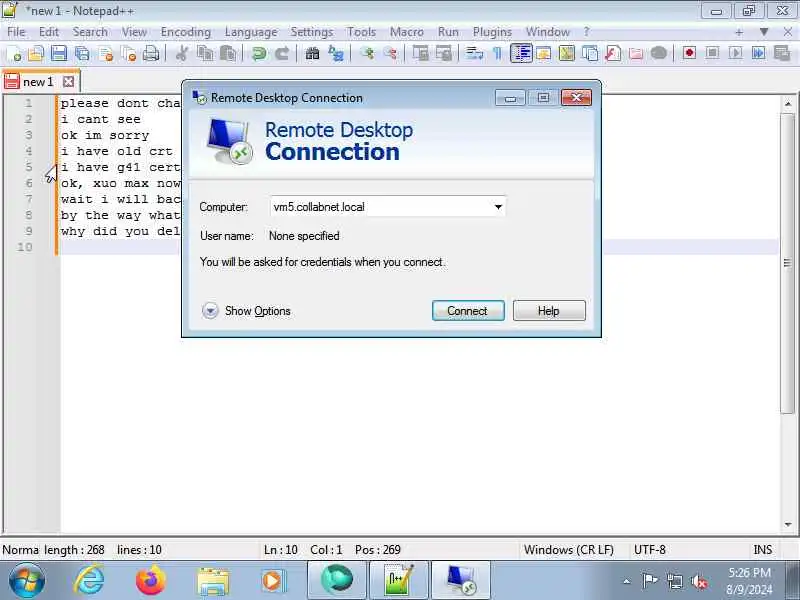Click the UTF-8 encoding status entry
This screenshot has width=800, height=600.
pos(649,550)
